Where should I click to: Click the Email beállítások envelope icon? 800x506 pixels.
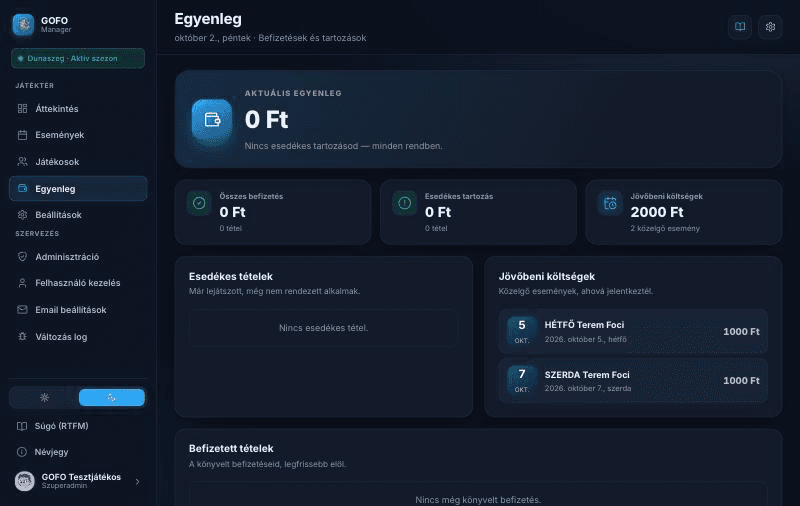(x=22, y=310)
